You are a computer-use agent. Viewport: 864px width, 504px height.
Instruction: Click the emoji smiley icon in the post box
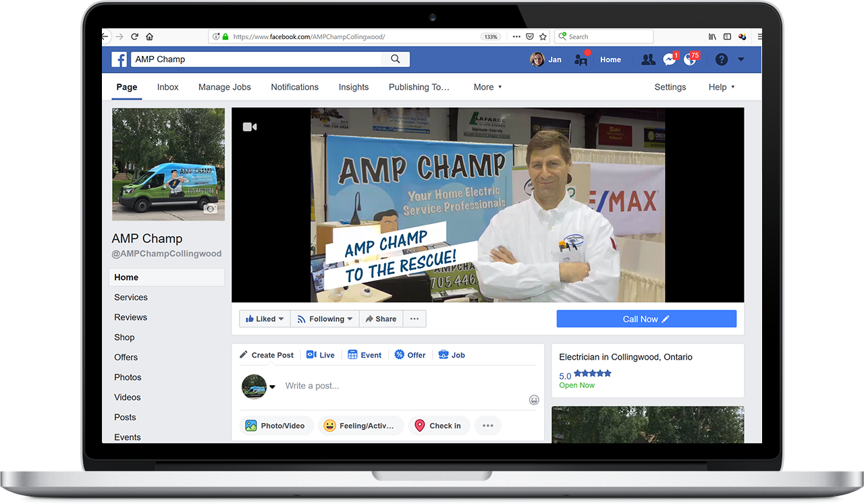[534, 399]
